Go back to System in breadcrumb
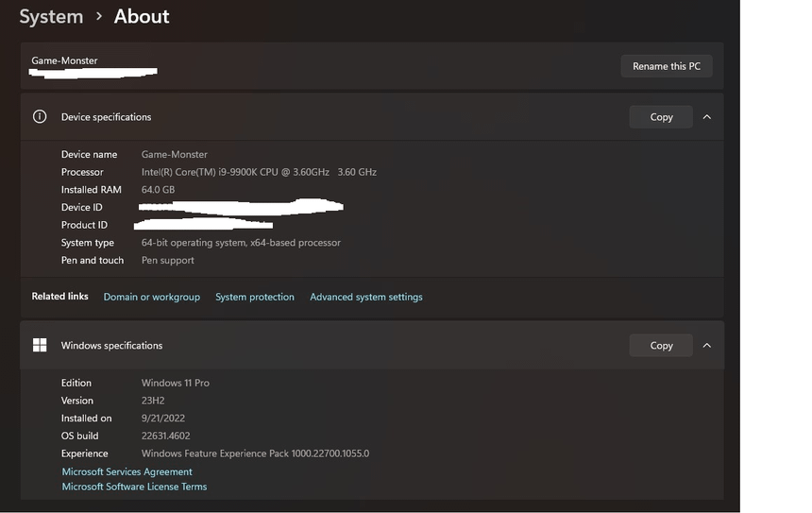The width and height of the screenshot is (812, 513). 51,17
